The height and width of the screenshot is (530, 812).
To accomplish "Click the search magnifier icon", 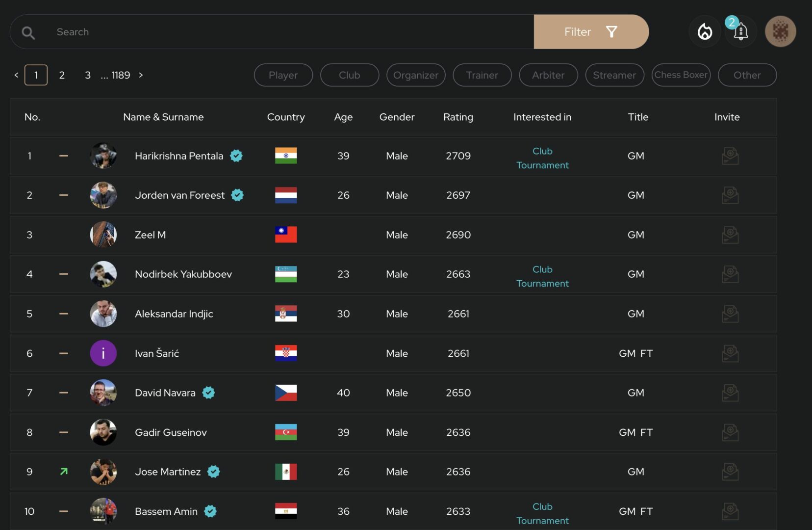I will point(28,32).
